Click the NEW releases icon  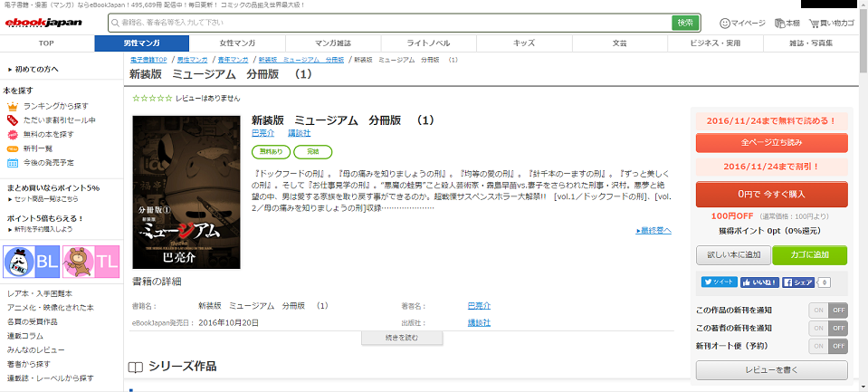click(x=13, y=149)
